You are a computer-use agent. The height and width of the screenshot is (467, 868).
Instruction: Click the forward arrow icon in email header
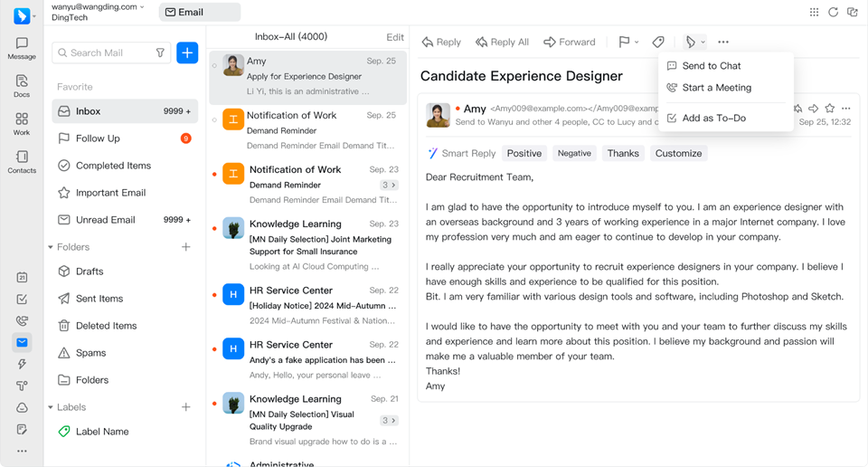(x=813, y=109)
